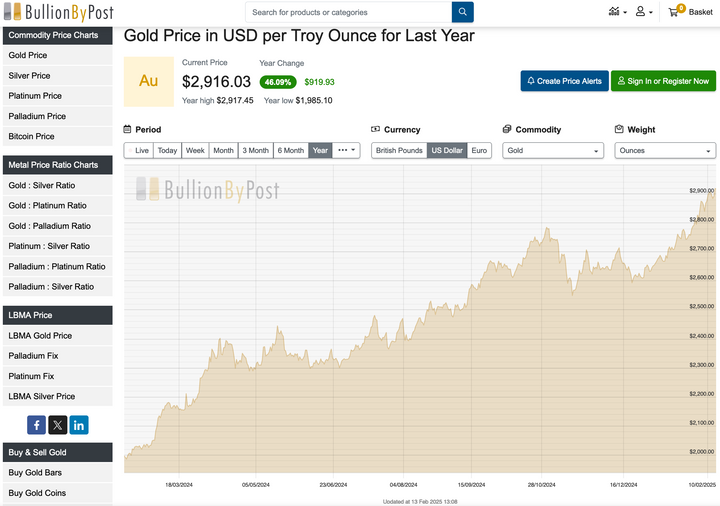This screenshot has height=506, width=720.
Task: Click the search magnifier button
Action: coord(462,12)
